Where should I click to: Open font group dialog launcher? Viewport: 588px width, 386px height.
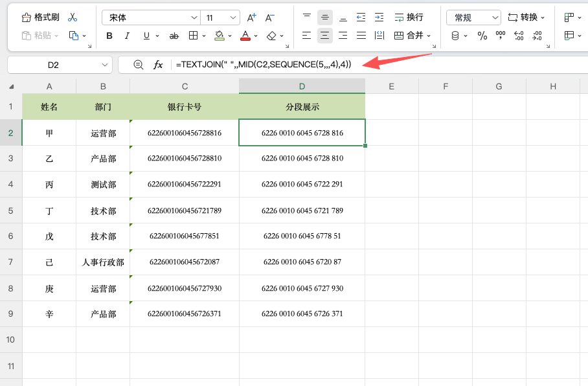tap(288, 46)
